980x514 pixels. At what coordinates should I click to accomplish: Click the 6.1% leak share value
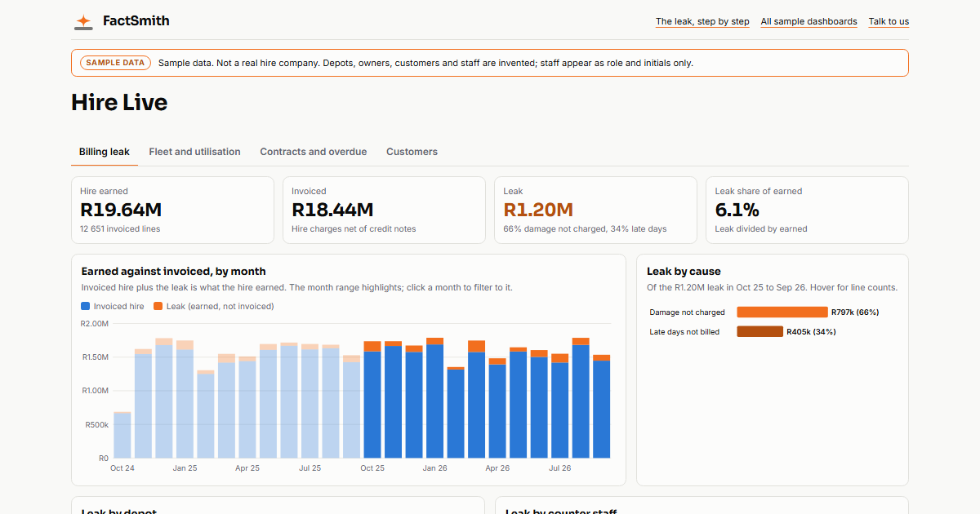pos(737,210)
